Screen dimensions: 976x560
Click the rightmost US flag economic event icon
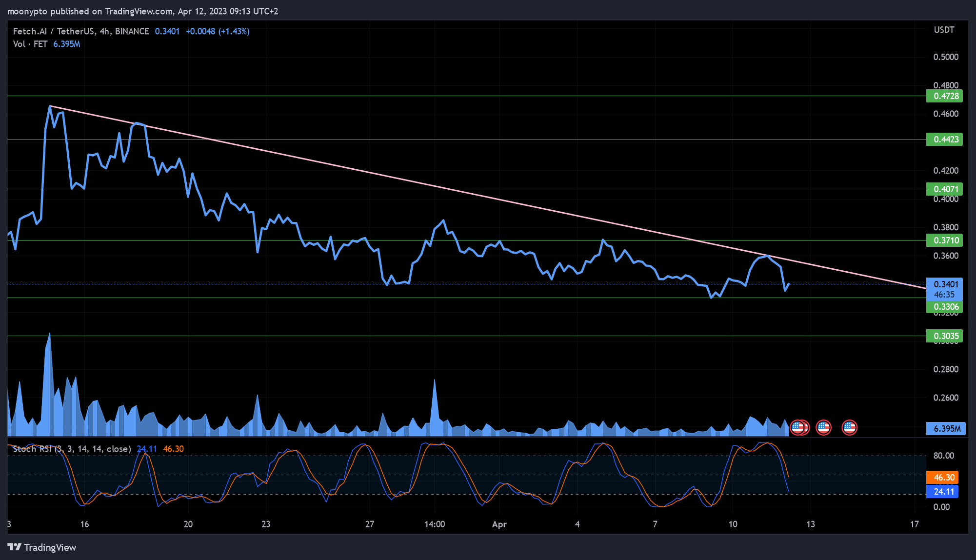pyautogui.click(x=849, y=428)
